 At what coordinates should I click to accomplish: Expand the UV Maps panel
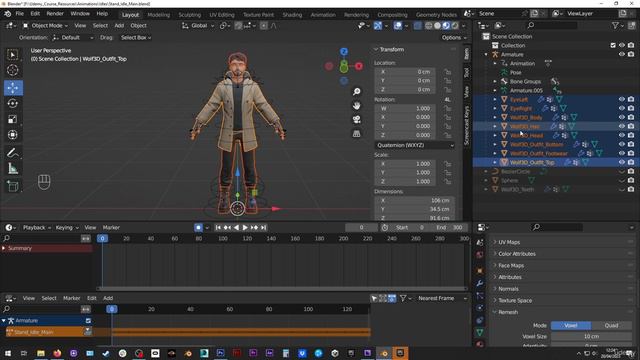(509, 242)
